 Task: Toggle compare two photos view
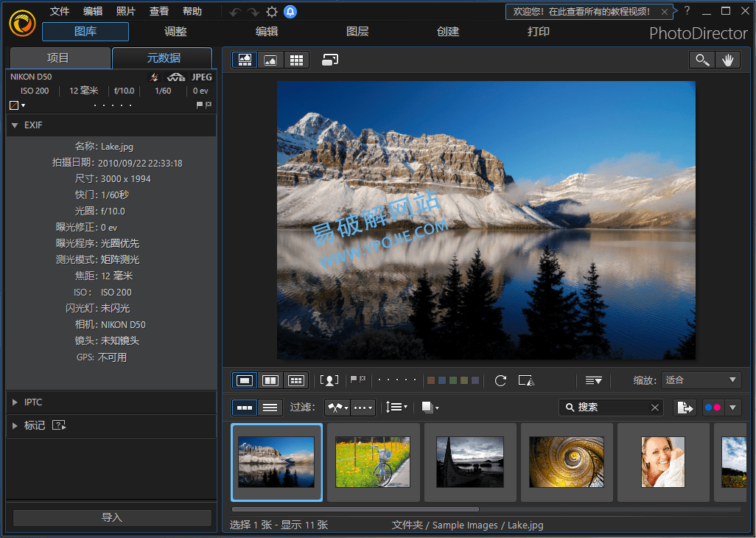pos(270,380)
